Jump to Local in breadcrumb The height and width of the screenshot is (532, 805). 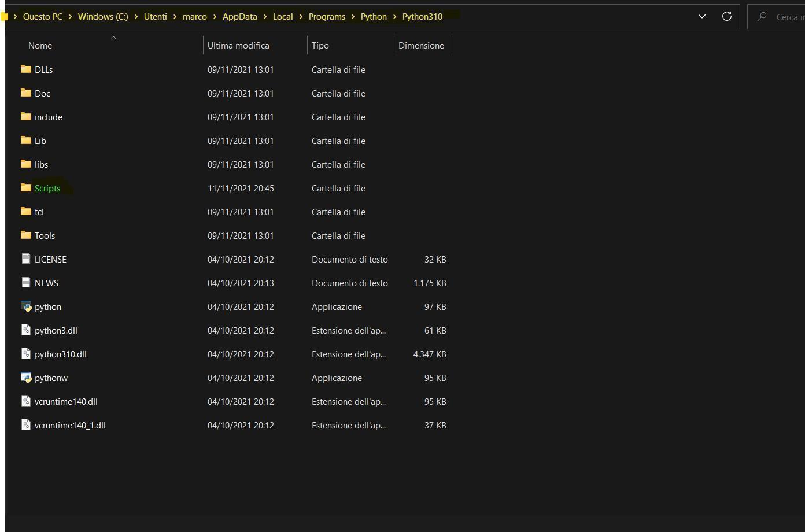pos(283,17)
